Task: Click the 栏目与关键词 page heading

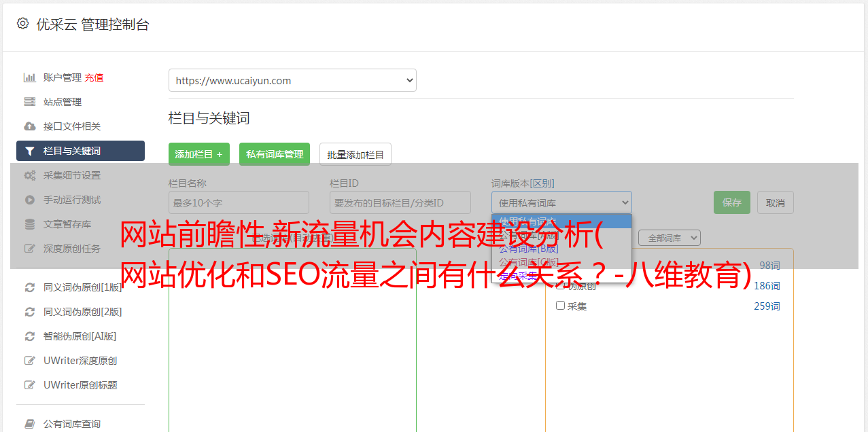Action: 209,118
